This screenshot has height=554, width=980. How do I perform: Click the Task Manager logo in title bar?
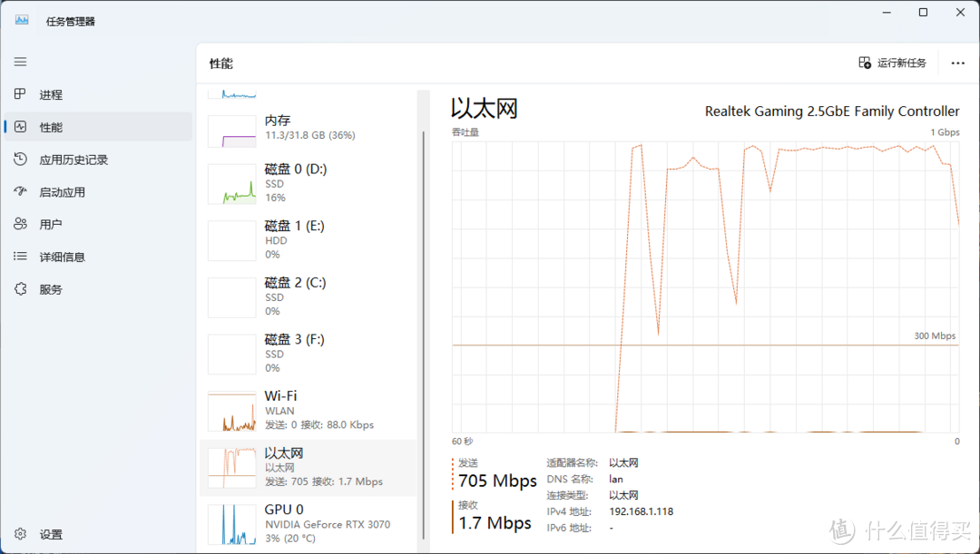click(x=21, y=19)
